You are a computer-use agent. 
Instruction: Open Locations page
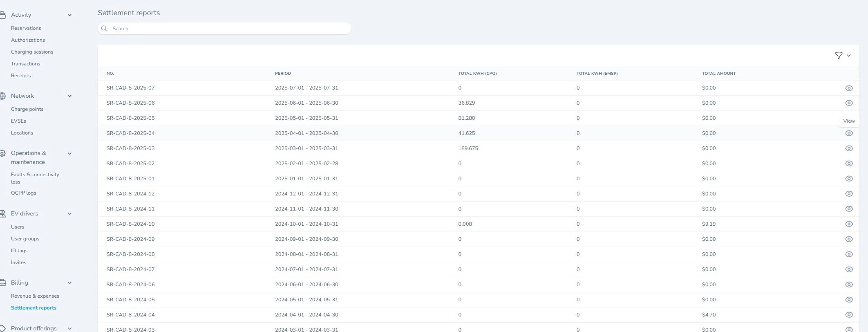point(22,133)
